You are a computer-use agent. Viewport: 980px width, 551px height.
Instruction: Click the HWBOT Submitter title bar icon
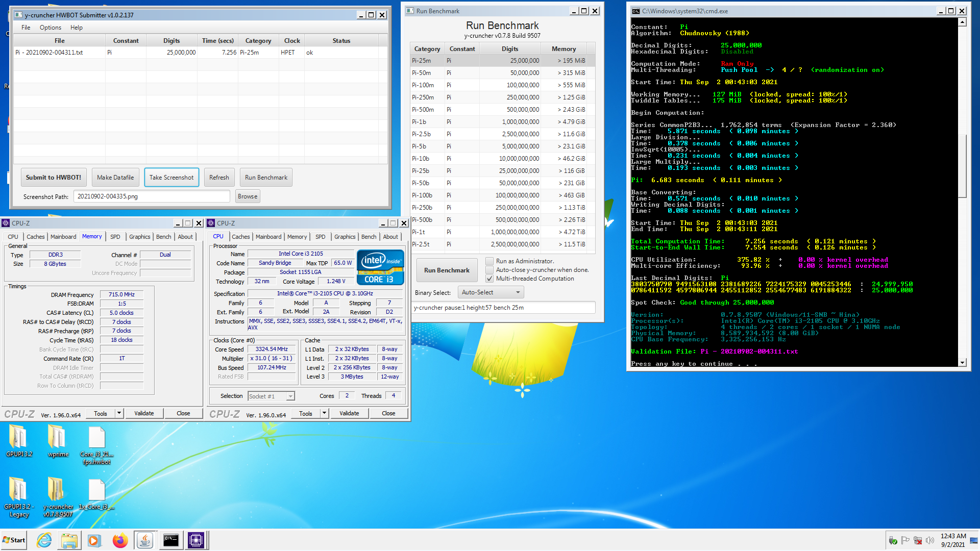[18, 15]
